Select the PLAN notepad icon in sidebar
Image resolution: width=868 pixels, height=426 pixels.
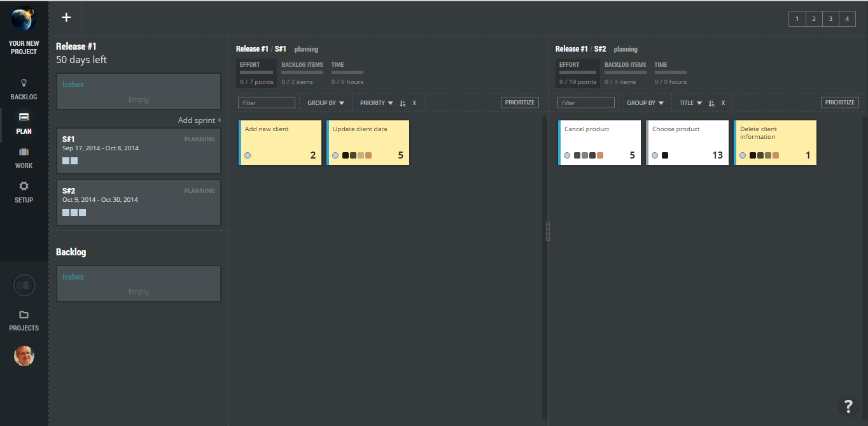pos(24,122)
